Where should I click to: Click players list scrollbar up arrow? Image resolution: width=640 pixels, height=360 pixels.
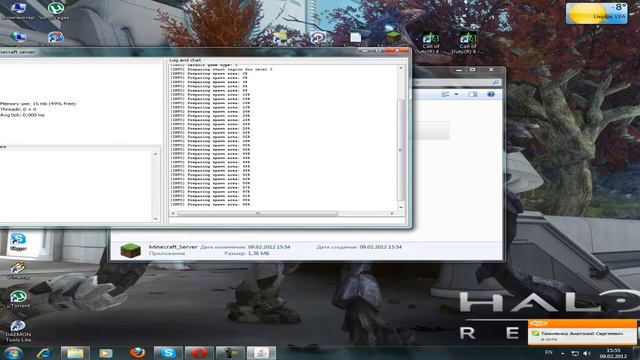click(x=156, y=154)
